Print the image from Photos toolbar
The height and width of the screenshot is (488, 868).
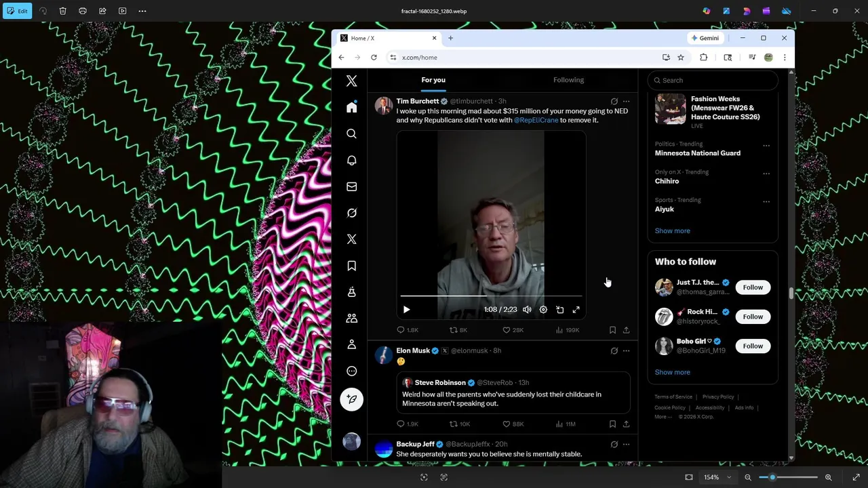(83, 11)
